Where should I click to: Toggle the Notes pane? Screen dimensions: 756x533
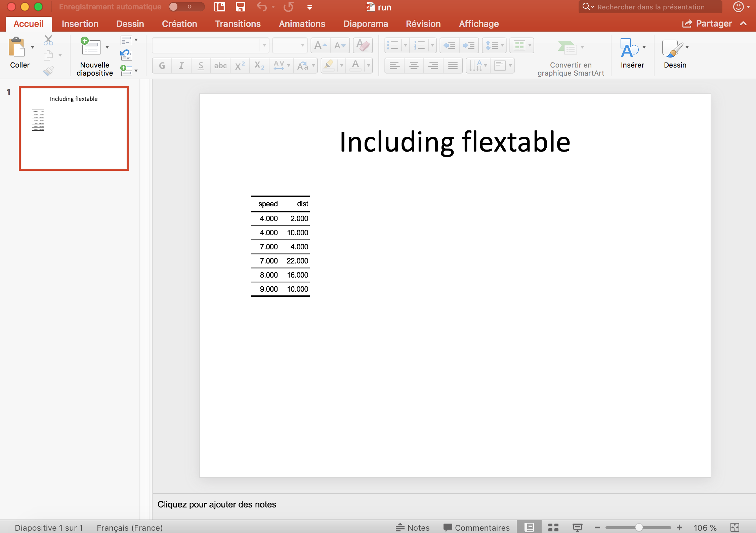[x=412, y=527]
